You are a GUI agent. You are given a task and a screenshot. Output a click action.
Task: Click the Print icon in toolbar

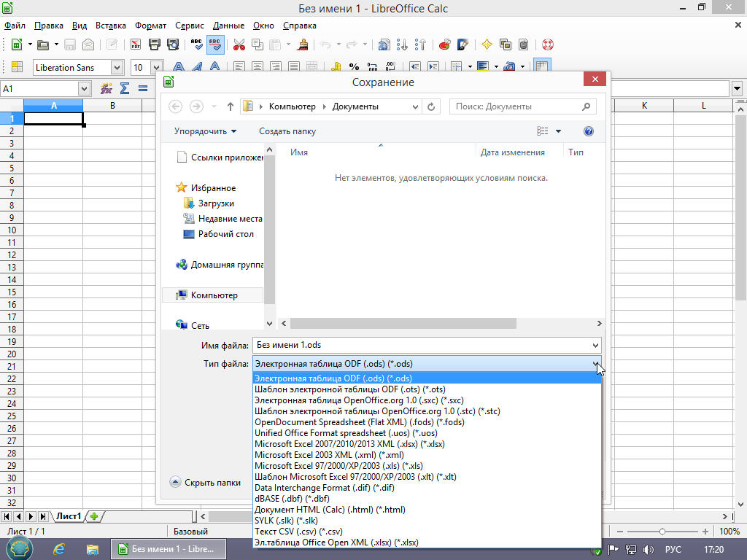pos(155,44)
